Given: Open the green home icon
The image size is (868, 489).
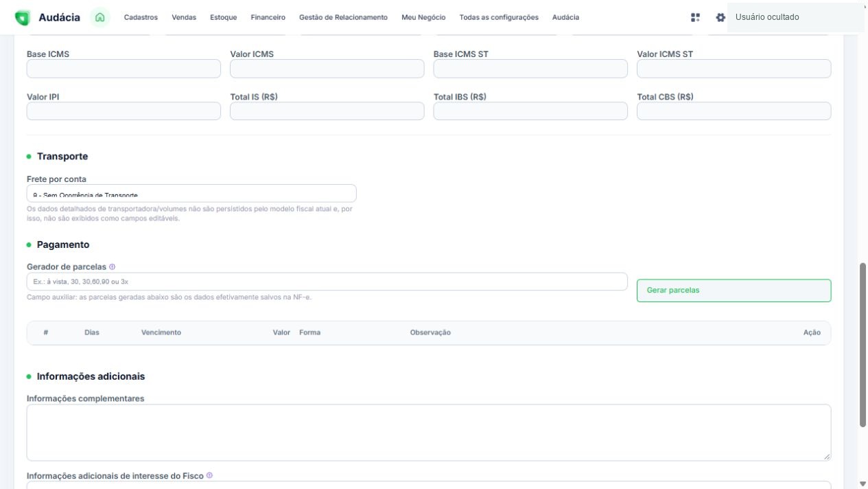Looking at the screenshot, I should 101,17.
